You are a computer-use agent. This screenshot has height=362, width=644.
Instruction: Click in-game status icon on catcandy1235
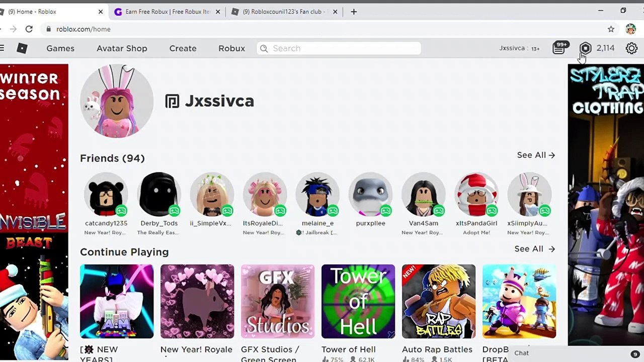point(121,211)
